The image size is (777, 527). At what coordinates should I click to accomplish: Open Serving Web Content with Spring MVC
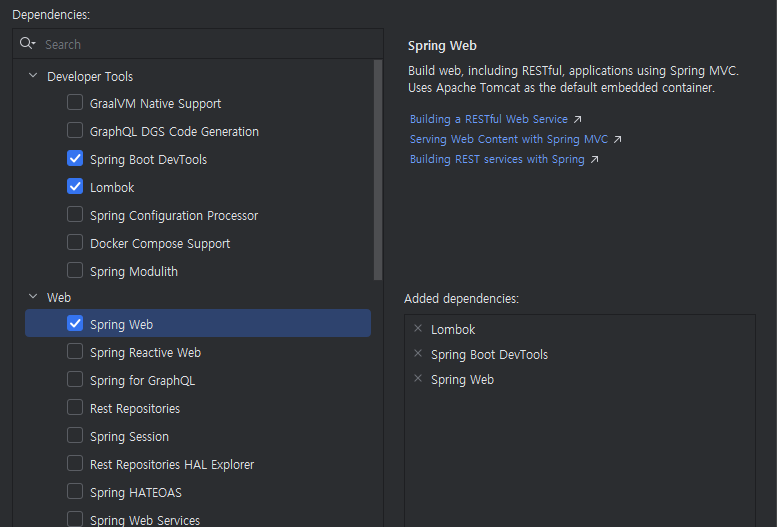point(509,139)
